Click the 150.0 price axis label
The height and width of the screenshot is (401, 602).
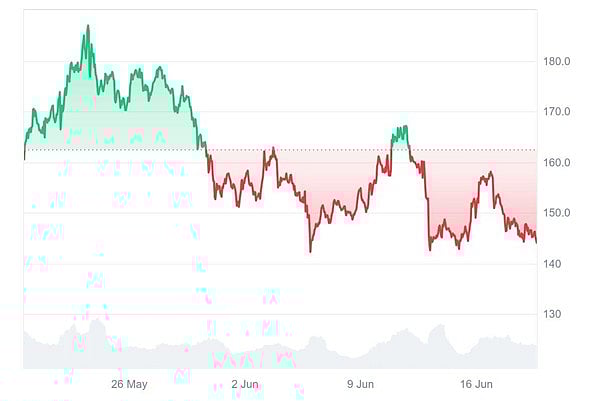(x=557, y=213)
